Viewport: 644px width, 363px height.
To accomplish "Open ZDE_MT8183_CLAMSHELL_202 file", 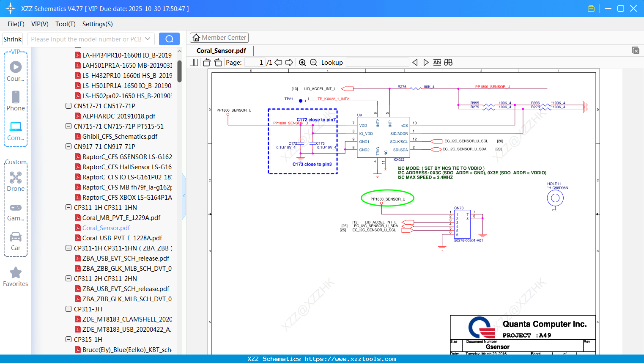I will coord(127,319).
